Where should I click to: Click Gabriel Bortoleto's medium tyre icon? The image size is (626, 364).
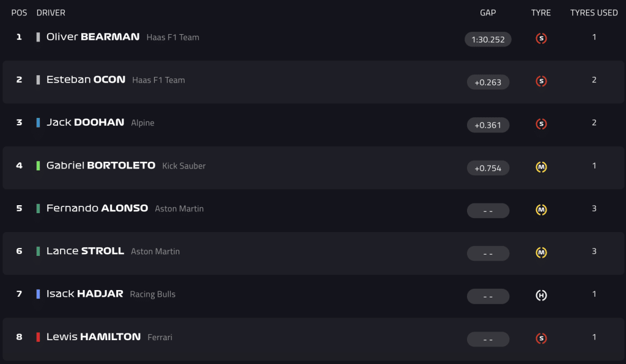541,167
